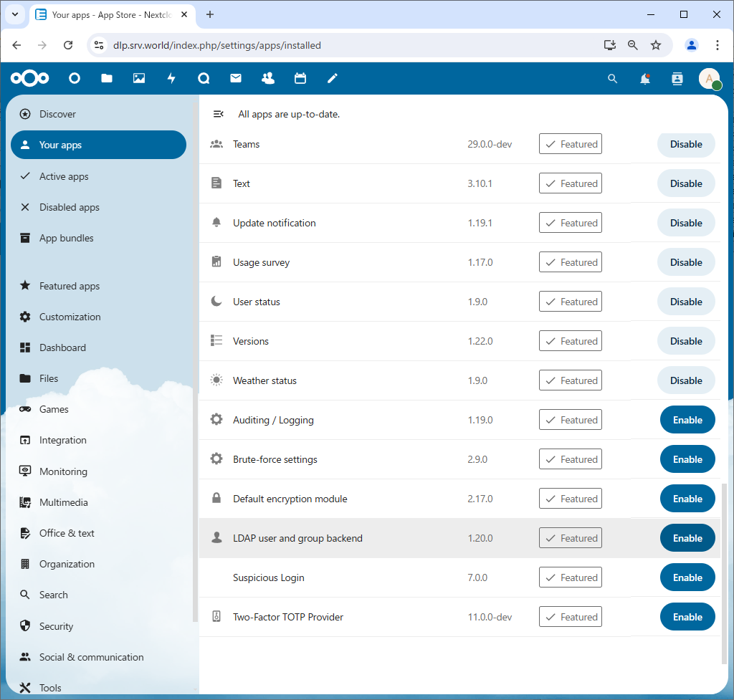Open the Activity lightning icon
This screenshot has height=700, width=734.
(x=171, y=78)
